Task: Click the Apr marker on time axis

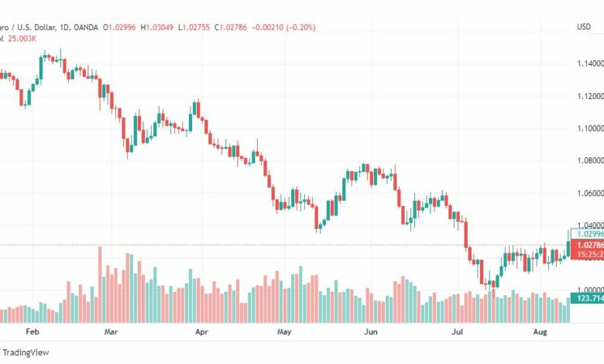Action: (201, 331)
